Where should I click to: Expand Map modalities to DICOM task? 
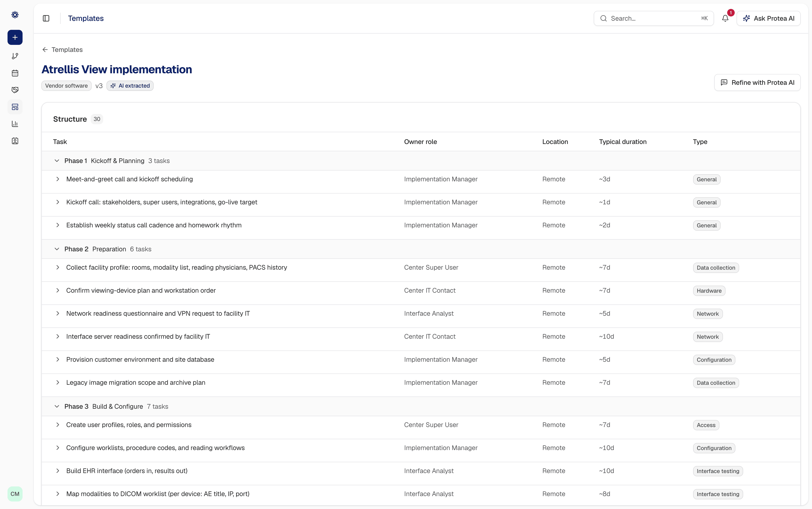click(x=58, y=494)
